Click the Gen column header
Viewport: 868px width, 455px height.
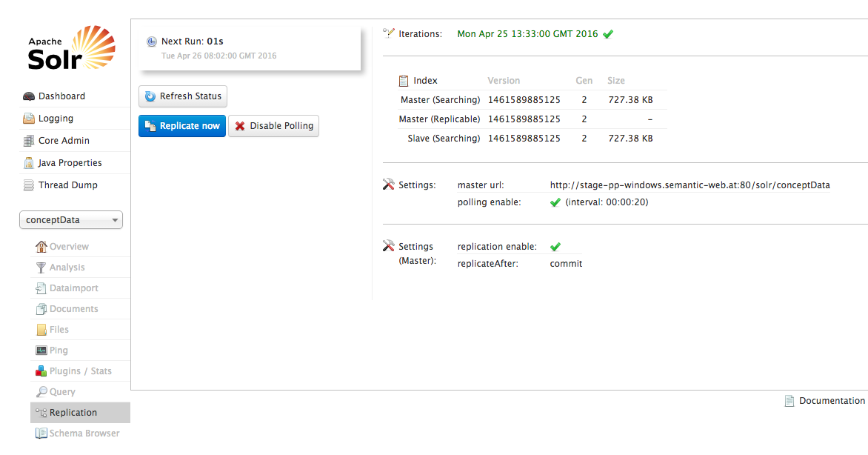point(584,81)
